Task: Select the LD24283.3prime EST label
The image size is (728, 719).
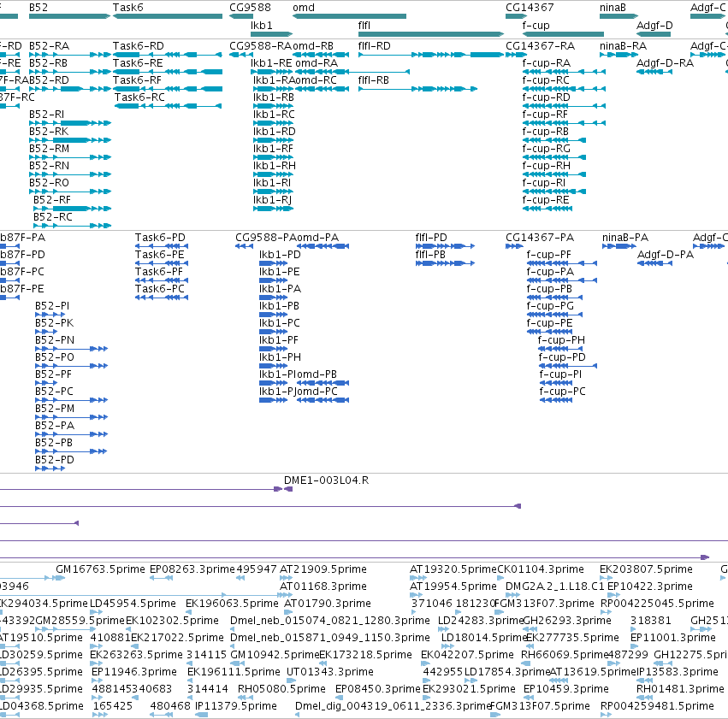Action: point(481,621)
